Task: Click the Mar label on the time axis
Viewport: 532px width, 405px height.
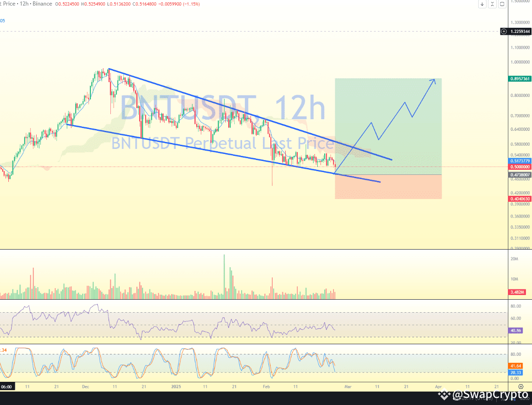Action: coord(347,386)
